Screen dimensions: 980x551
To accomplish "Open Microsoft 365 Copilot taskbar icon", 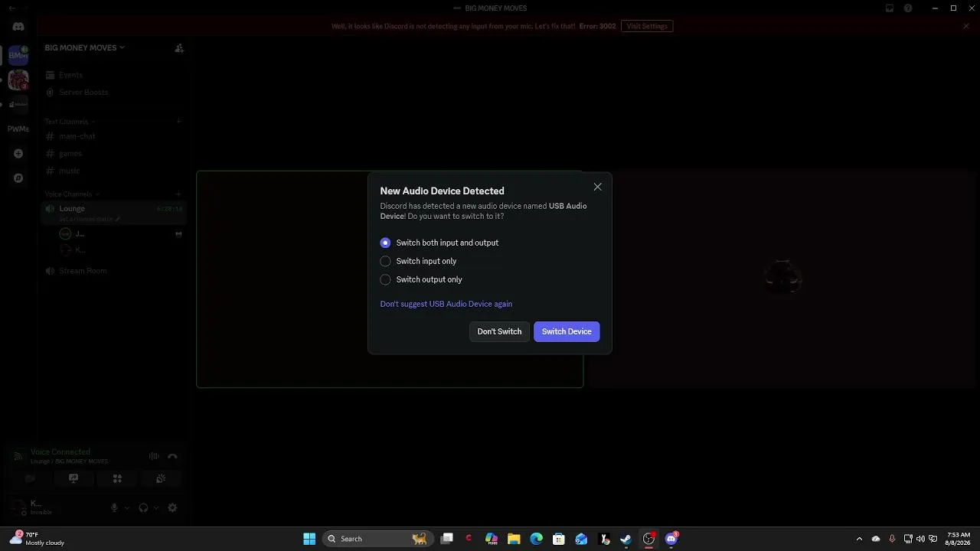I will 492,539.
